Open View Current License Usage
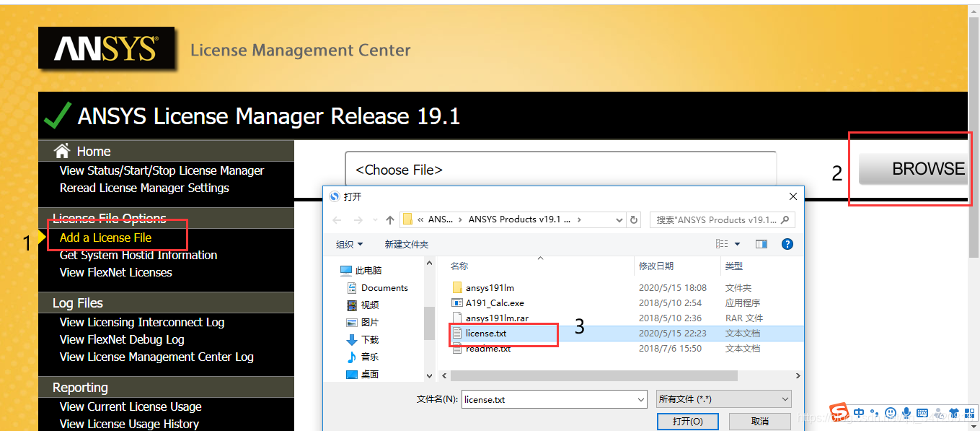The width and height of the screenshot is (980, 431). point(131,407)
